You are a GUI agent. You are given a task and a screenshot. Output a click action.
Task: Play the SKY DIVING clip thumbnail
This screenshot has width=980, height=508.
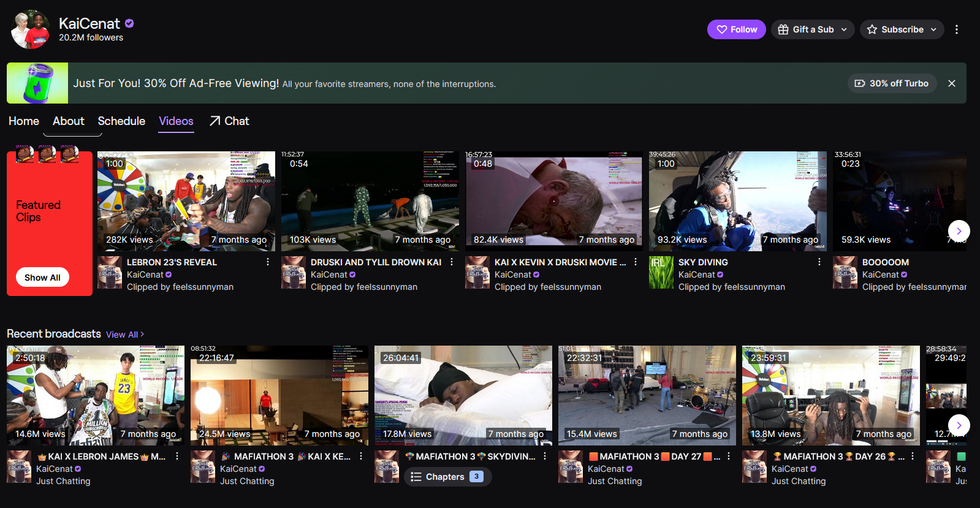(x=738, y=201)
